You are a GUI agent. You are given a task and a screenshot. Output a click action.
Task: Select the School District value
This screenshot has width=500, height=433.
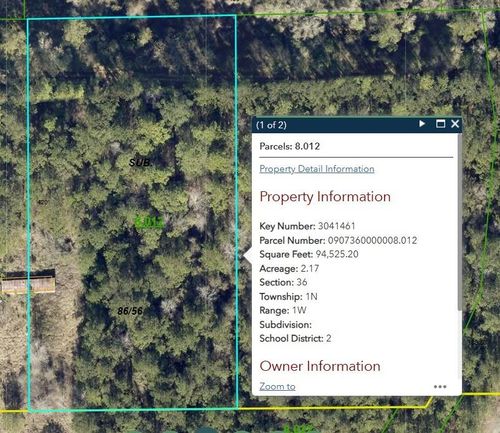[x=329, y=338]
